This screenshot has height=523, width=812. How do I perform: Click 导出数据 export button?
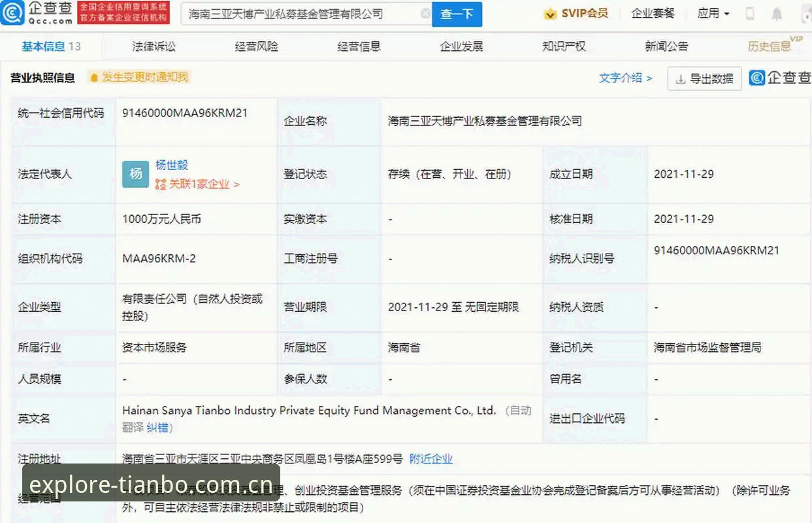click(704, 78)
